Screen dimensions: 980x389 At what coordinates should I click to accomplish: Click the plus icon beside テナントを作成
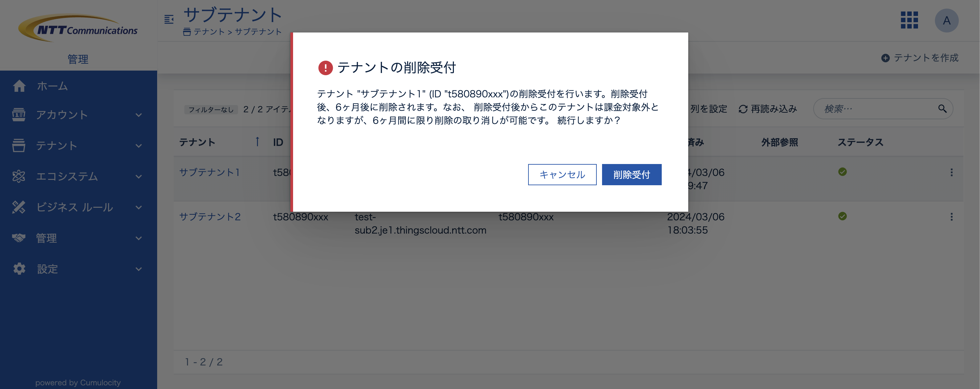click(x=885, y=58)
